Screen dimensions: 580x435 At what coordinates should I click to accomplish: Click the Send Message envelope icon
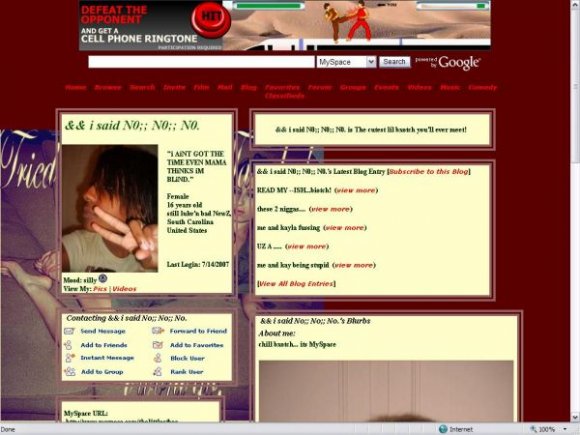[69, 331]
